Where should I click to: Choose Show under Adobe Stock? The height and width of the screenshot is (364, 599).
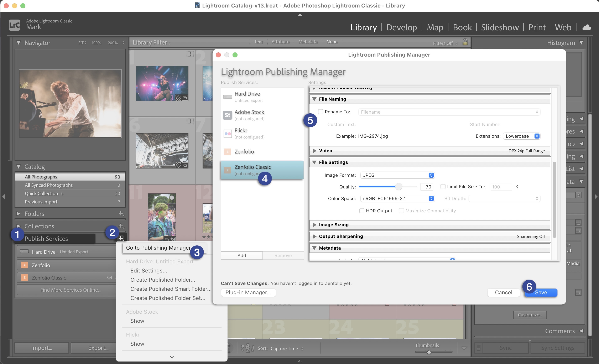click(137, 321)
